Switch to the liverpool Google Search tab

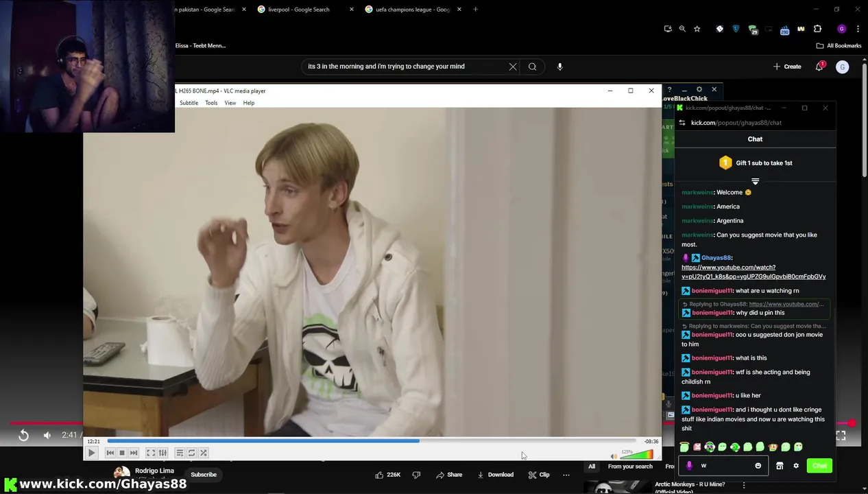[299, 10]
